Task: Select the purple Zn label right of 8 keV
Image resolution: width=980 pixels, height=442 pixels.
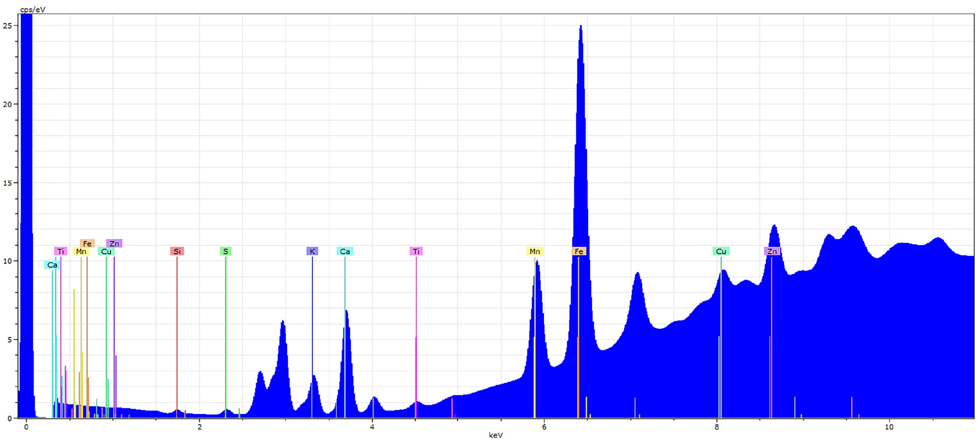Action: tap(772, 251)
